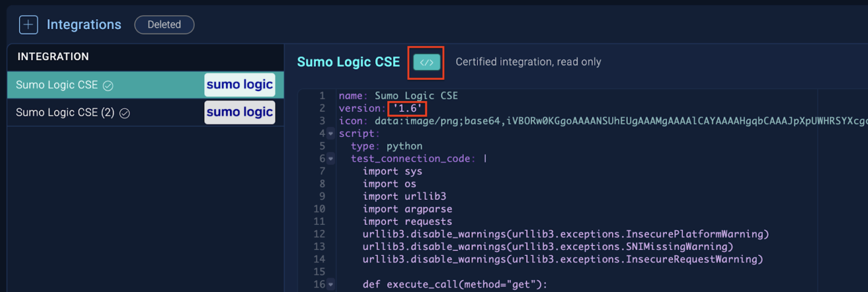The image size is (868, 292).
Task: Open the code view icon button
Action: (426, 62)
